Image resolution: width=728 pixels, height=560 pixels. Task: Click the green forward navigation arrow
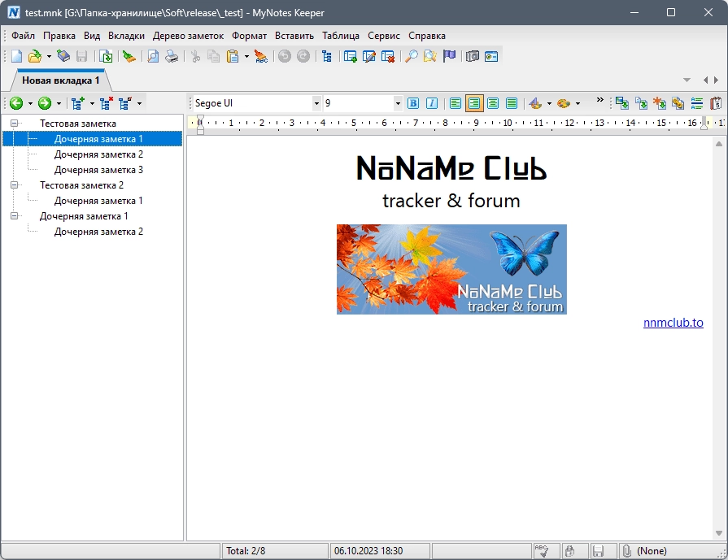(x=45, y=103)
